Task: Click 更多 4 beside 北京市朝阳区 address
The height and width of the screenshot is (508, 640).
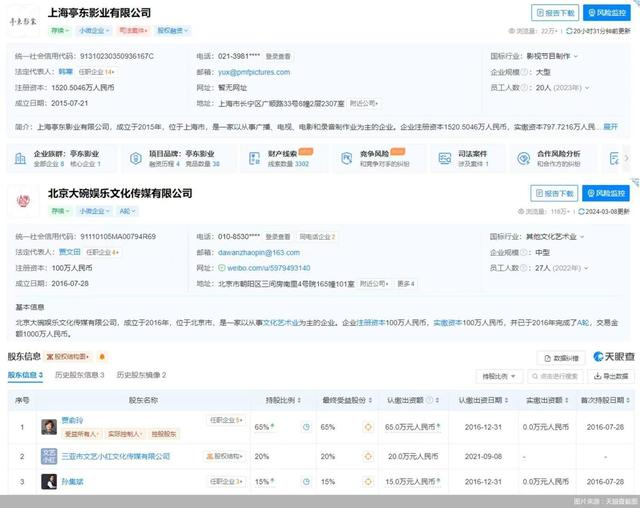Action: [406, 284]
